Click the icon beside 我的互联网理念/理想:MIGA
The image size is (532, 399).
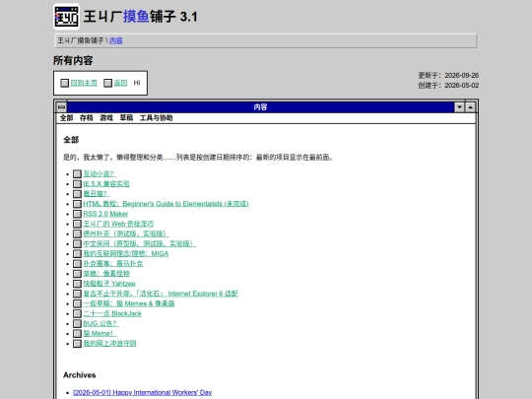(78, 254)
